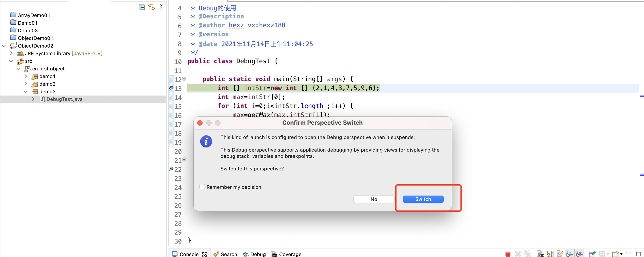Image resolution: width=644 pixels, height=257 pixels.
Task: Click the red Terminate button in Console
Action: pos(508,254)
